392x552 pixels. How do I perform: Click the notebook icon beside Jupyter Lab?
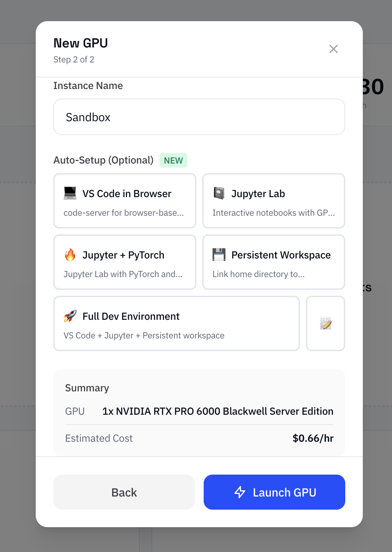point(219,193)
